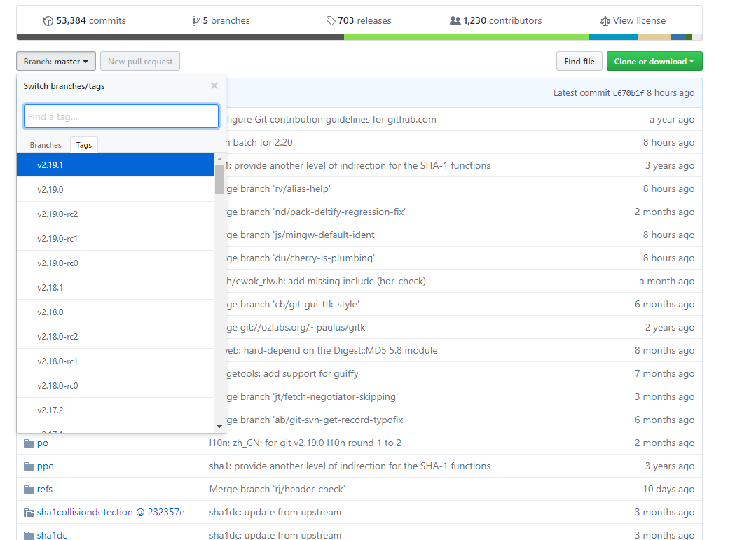The height and width of the screenshot is (540, 756).
Task: Click the contributors people icon
Action: coord(455,21)
